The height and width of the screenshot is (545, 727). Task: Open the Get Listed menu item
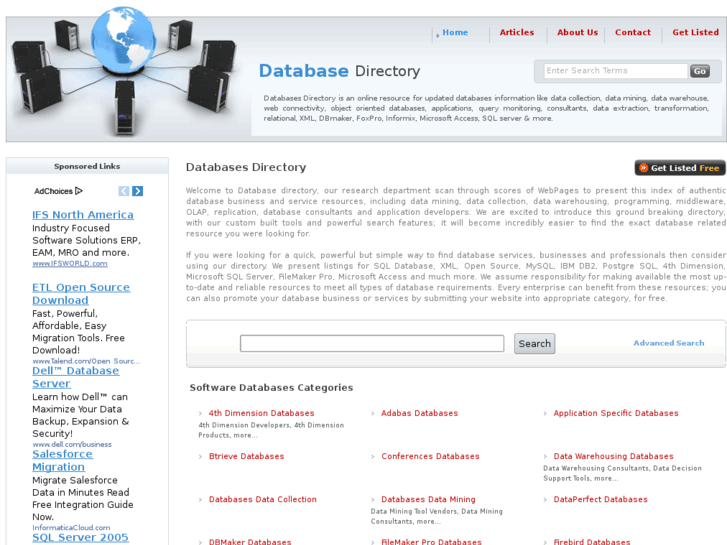[695, 32]
